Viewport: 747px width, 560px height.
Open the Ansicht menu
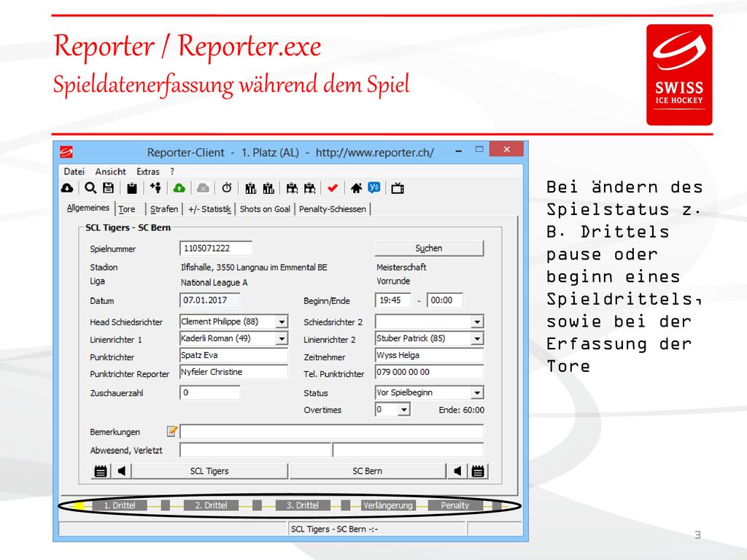111,171
